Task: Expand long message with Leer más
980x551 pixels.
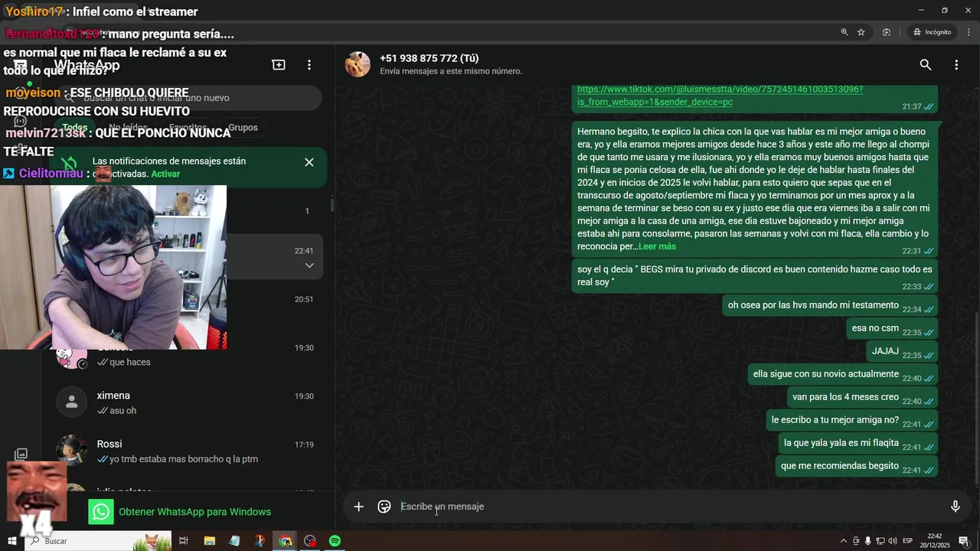Action: [x=657, y=246]
